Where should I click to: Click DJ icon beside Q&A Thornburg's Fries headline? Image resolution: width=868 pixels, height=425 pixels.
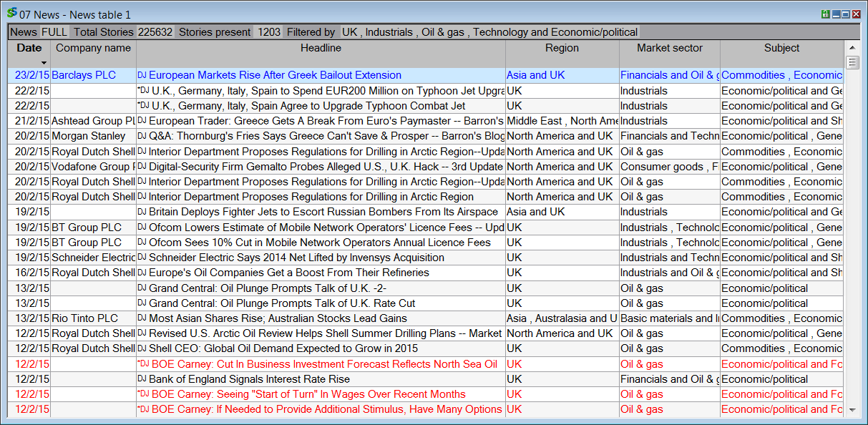tap(142, 136)
